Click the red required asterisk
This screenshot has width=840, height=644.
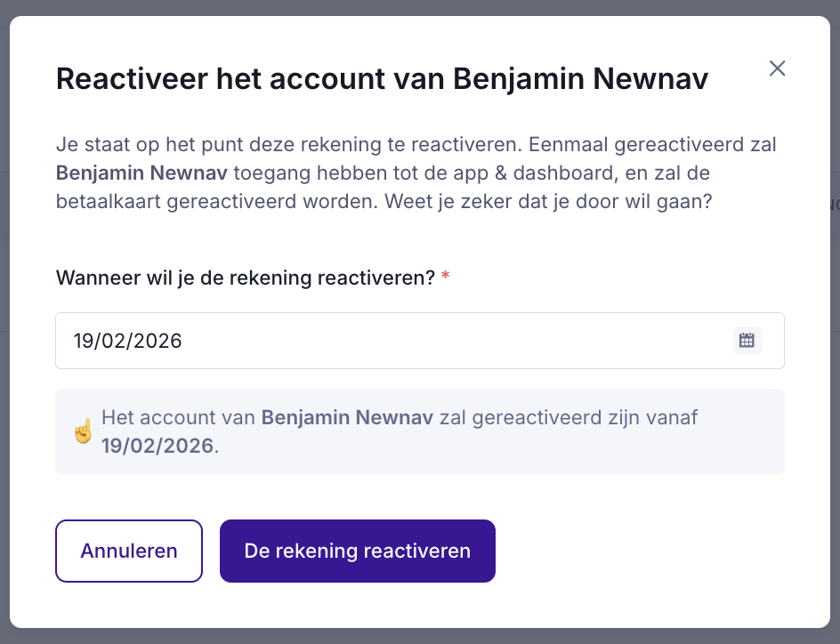(445, 278)
